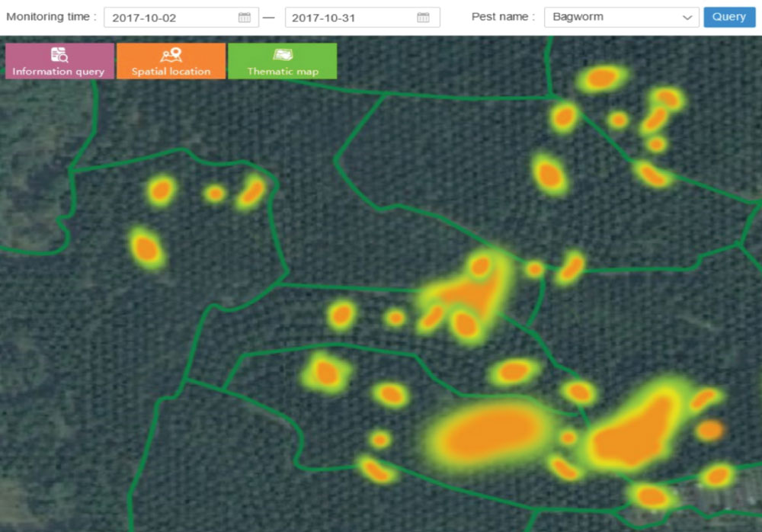Viewport: 762px width, 532px height.
Task: Expand the Pest name dropdown arrow
Action: 687,18
